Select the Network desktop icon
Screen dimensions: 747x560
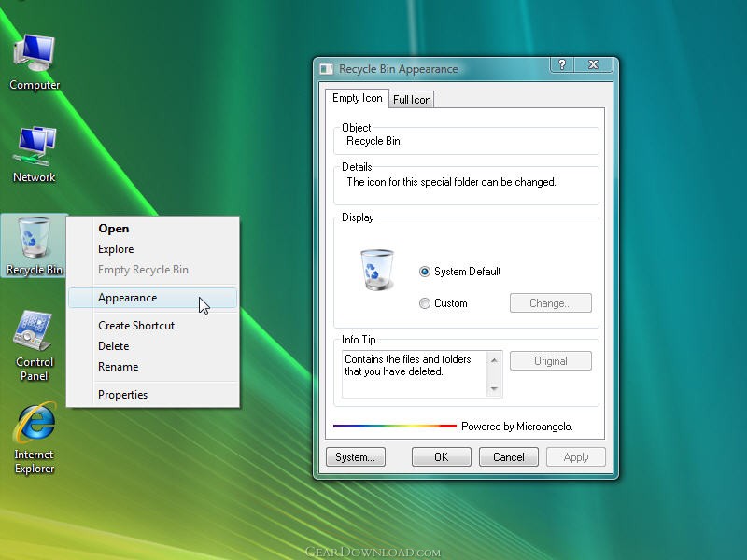35,154
